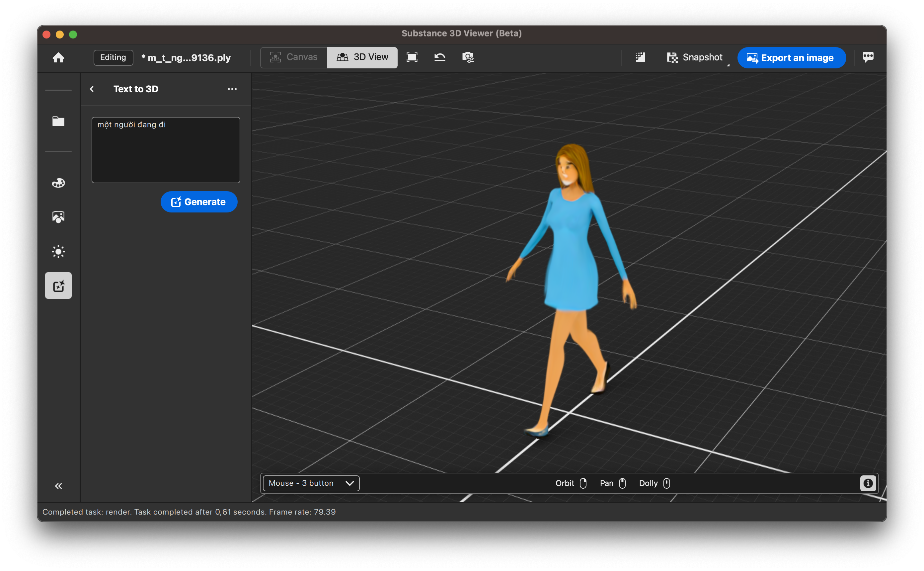The image size is (924, 571).
Task: Open the Snapshot tool
Action: pyautogui.click(x=694, y=57)
